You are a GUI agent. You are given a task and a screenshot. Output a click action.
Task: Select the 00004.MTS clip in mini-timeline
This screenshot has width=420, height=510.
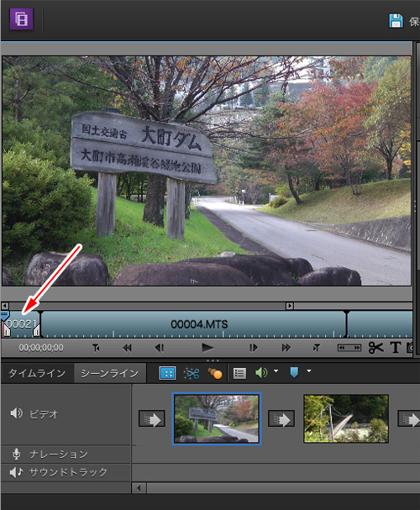point(194,324)
